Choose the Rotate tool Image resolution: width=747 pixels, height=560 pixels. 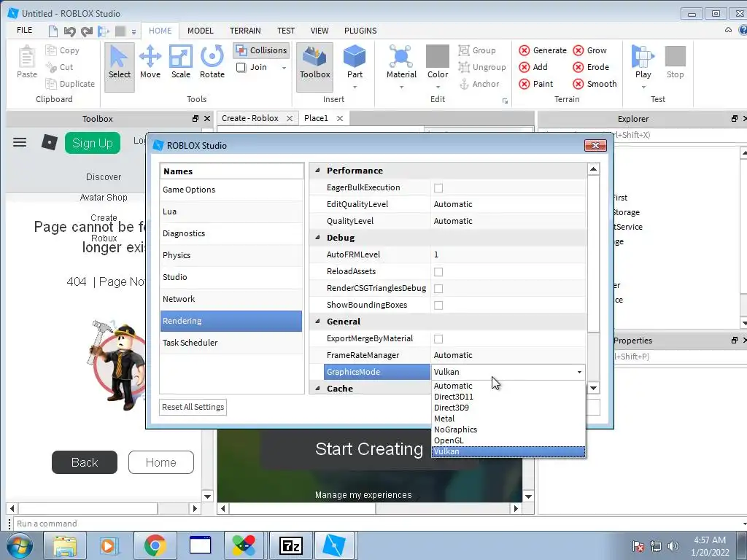(x=212, y=62)
